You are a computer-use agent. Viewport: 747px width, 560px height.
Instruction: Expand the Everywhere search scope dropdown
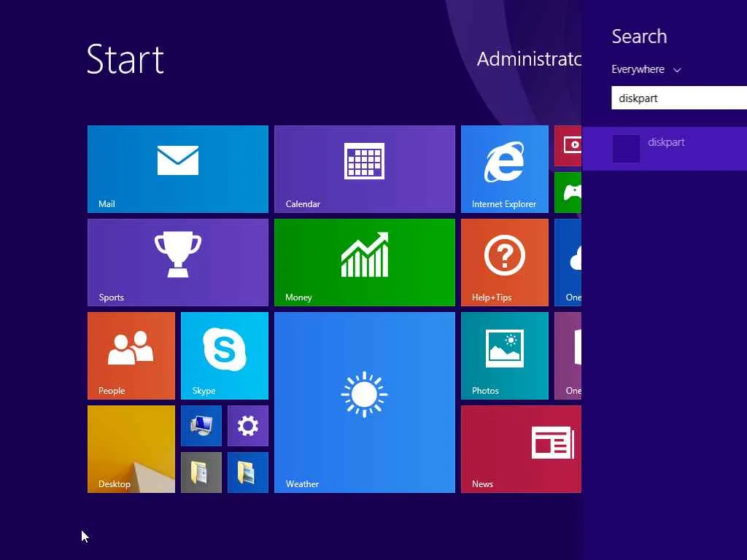[x=646, y=69]
